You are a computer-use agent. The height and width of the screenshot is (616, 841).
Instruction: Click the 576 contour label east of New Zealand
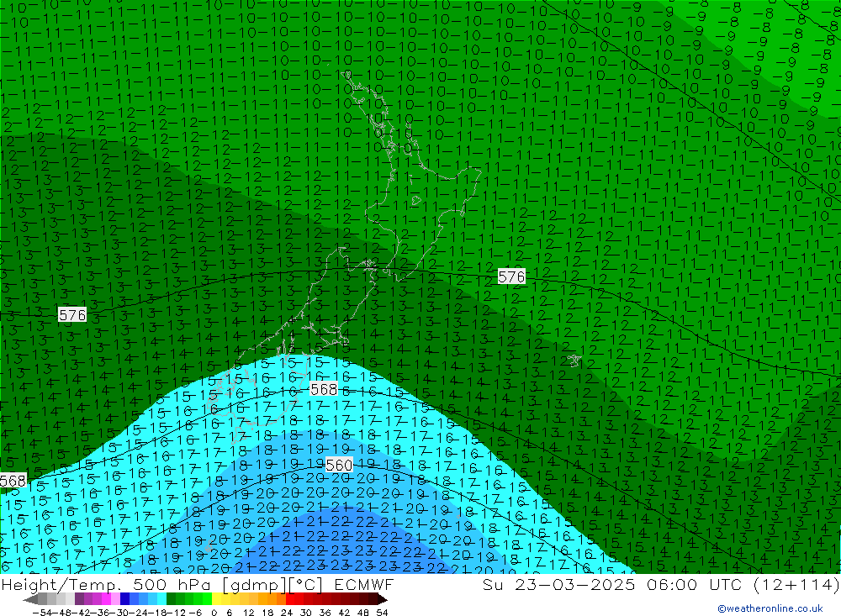click(511, 276)
